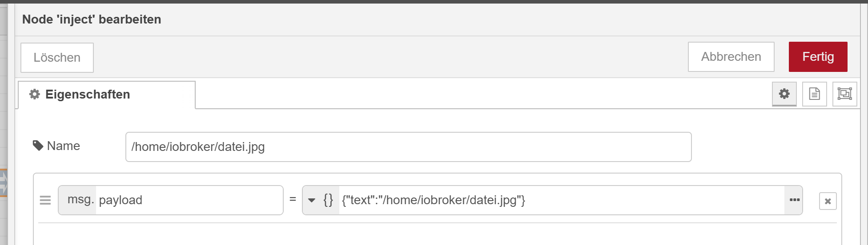Screen dimensions: 868x245
Task: Open the node description document icon
Action: [x=814, y=94]
